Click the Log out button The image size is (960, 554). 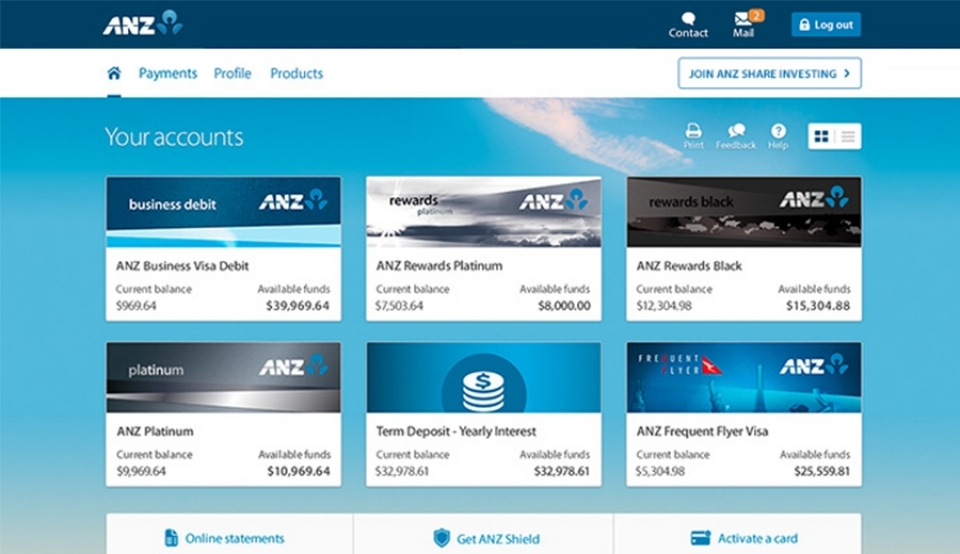pos(826,24)
